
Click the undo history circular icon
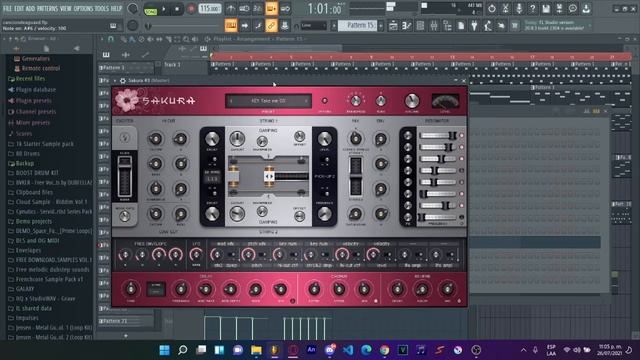pos(492,9)
